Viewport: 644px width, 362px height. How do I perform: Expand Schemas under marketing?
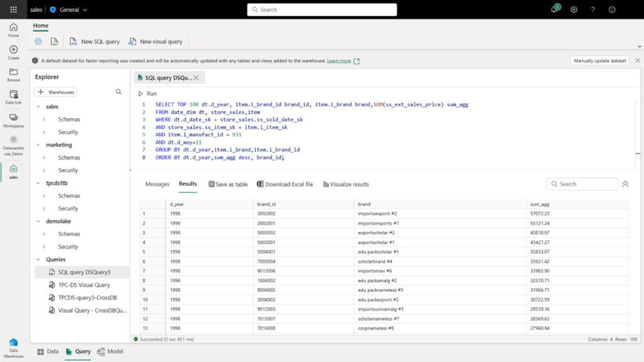pyautogui.click(x=44, y=158)
